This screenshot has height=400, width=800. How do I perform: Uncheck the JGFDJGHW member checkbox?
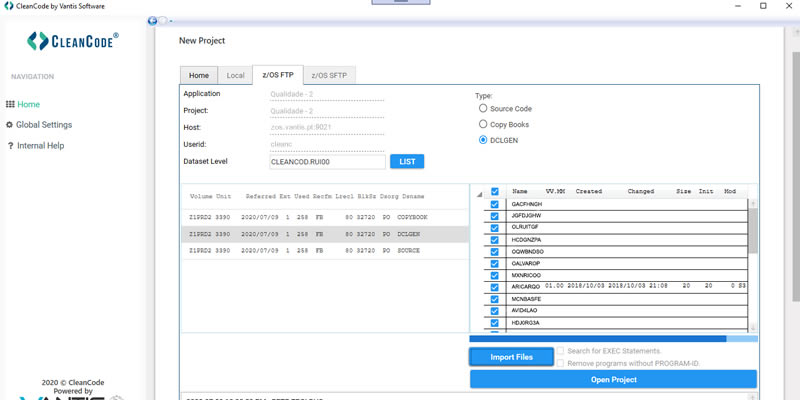coord(494,216)
